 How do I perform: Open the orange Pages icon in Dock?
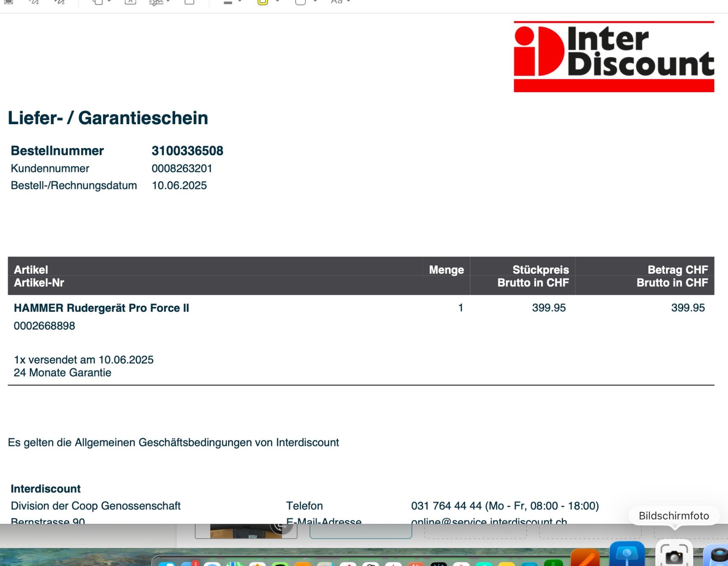click(585, 558)
